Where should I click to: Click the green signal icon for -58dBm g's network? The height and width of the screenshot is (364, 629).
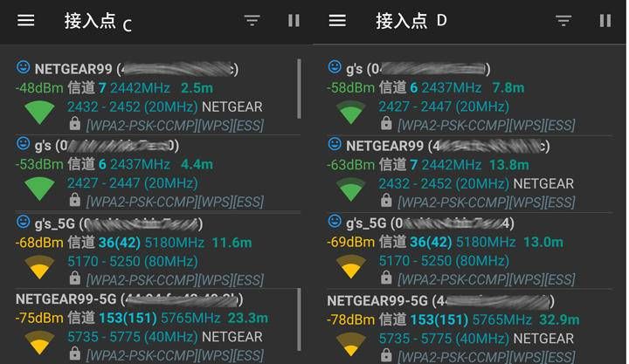(x=351, y=112)
